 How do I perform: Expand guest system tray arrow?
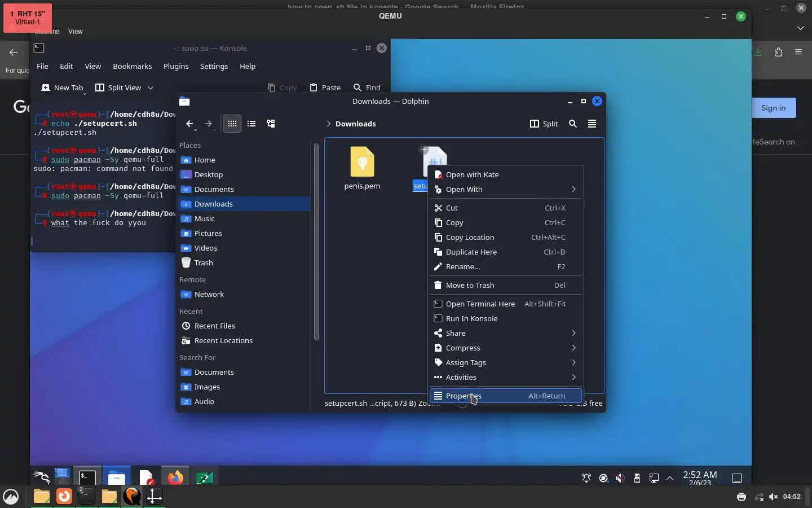(x=670, y=478)
